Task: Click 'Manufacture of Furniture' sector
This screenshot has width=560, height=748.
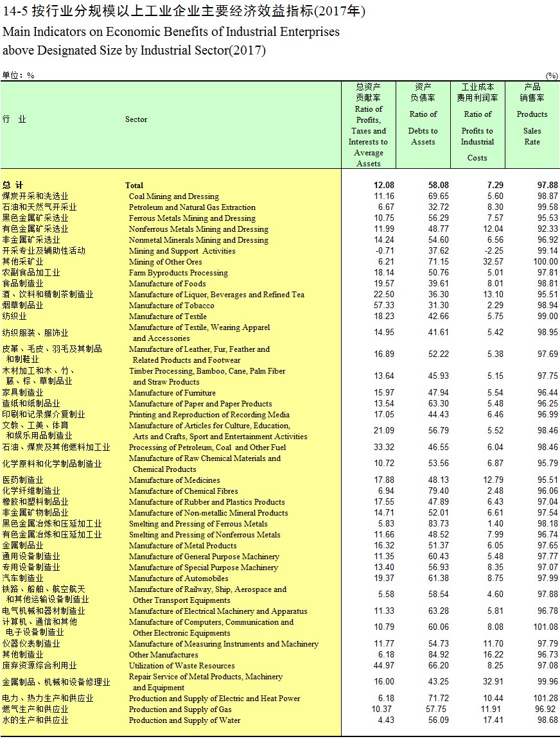Action: [172, 392]
